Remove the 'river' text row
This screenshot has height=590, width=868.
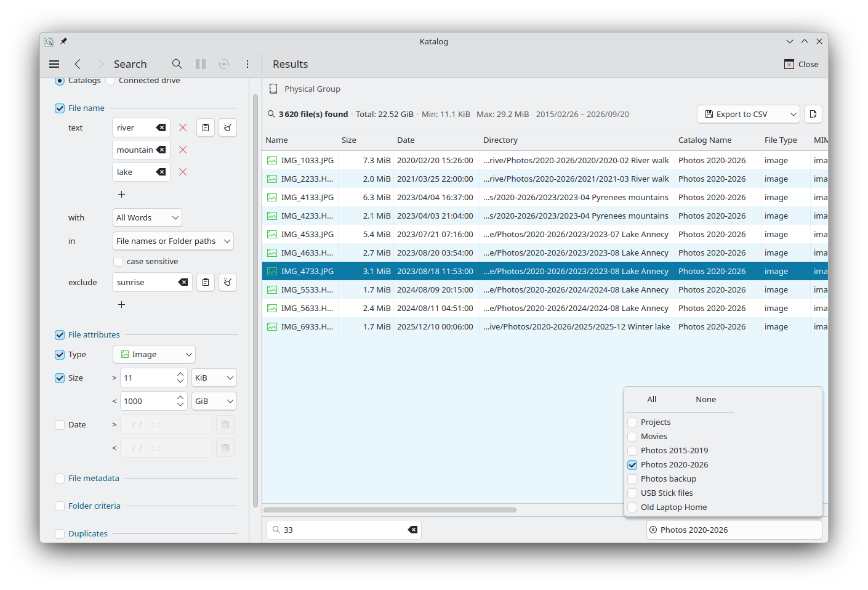point(183,127)
